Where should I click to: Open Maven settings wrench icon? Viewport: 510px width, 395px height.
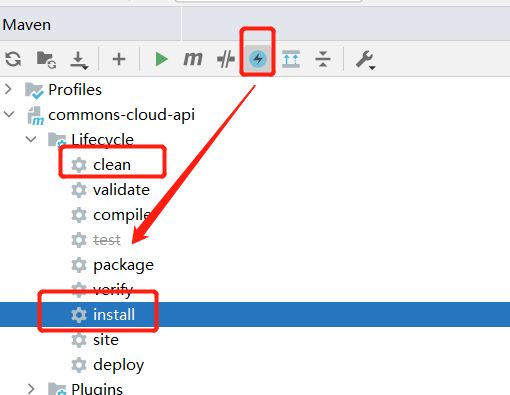coord(365,60)
